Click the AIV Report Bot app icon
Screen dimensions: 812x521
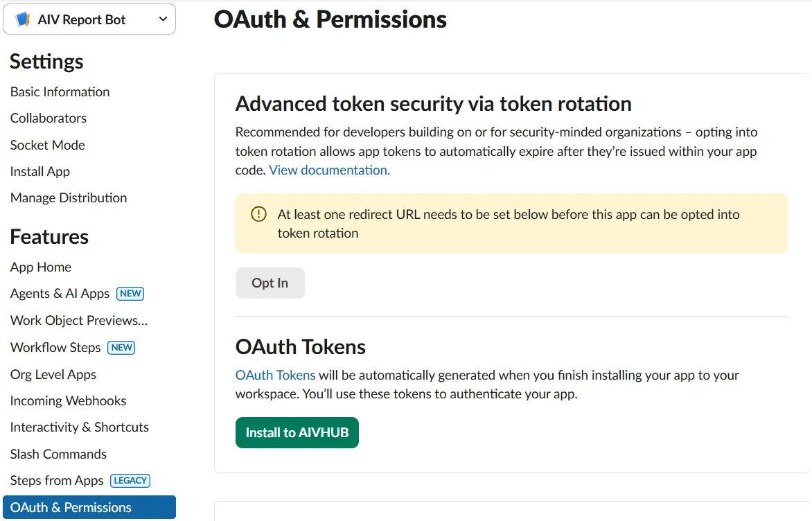[23, 19]
